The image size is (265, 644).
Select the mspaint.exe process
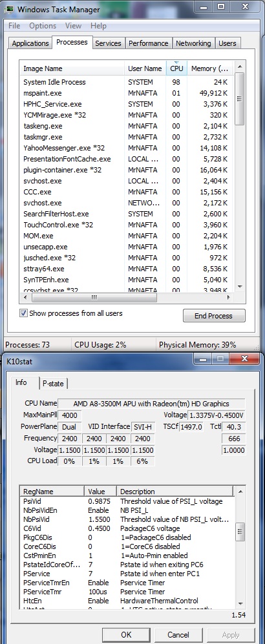coord(127,93)
